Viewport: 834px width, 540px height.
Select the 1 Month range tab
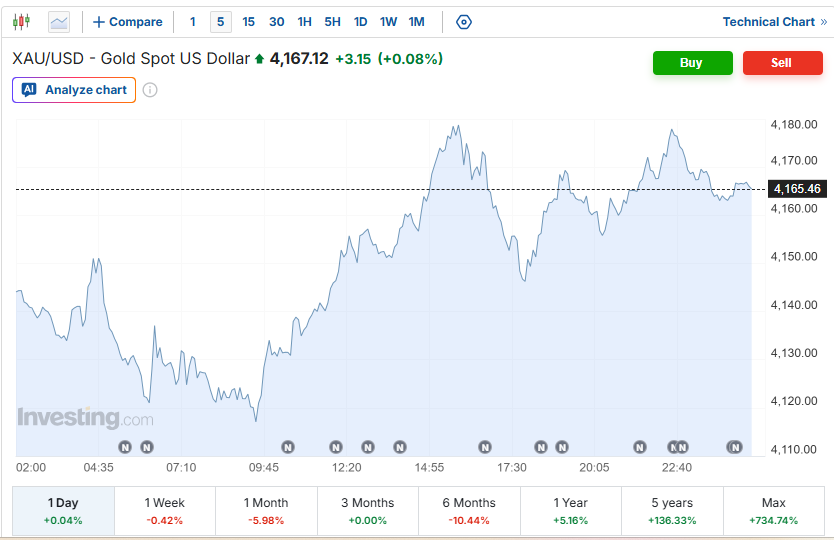266,511
